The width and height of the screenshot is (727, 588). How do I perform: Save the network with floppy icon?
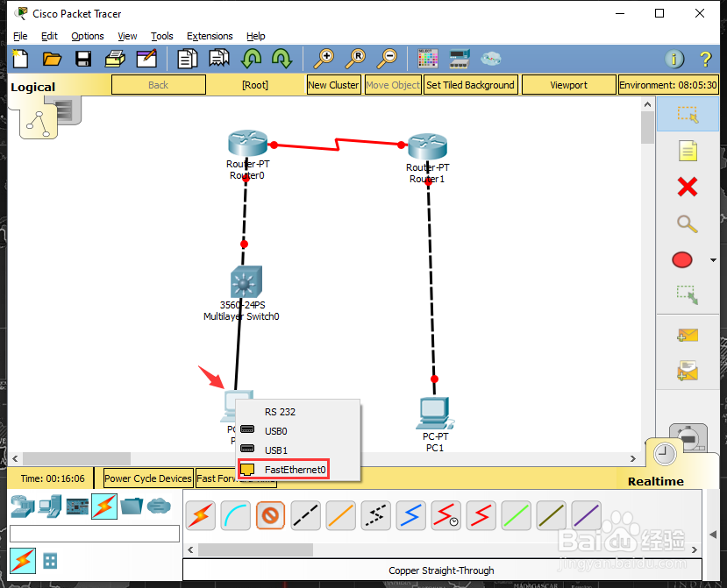point(83,59)
